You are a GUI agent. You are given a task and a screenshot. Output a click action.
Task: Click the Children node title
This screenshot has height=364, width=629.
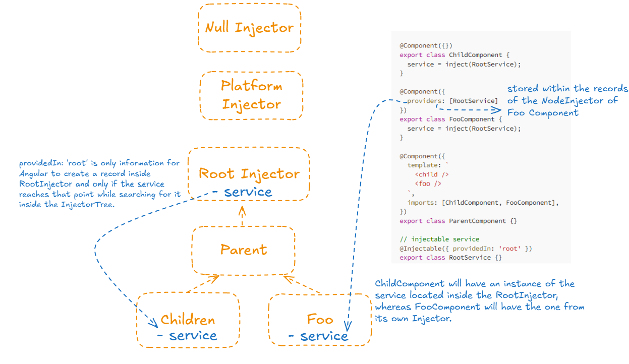point(188,320)
